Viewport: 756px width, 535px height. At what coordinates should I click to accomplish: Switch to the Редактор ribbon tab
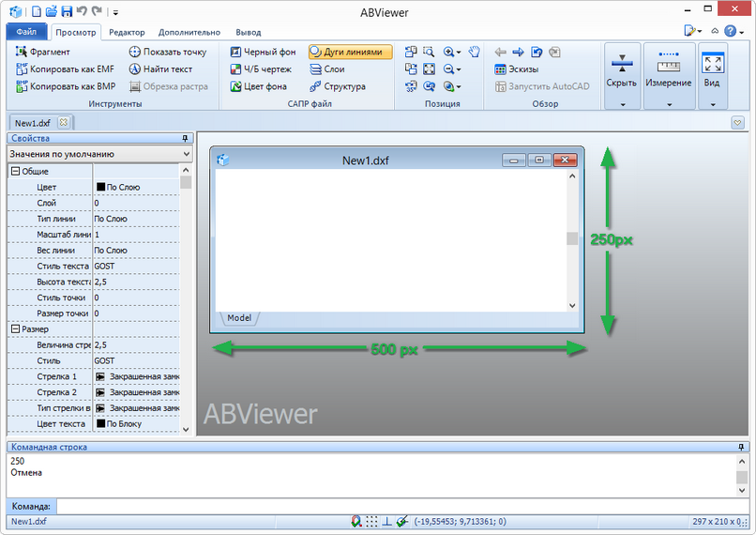[127, 32]
